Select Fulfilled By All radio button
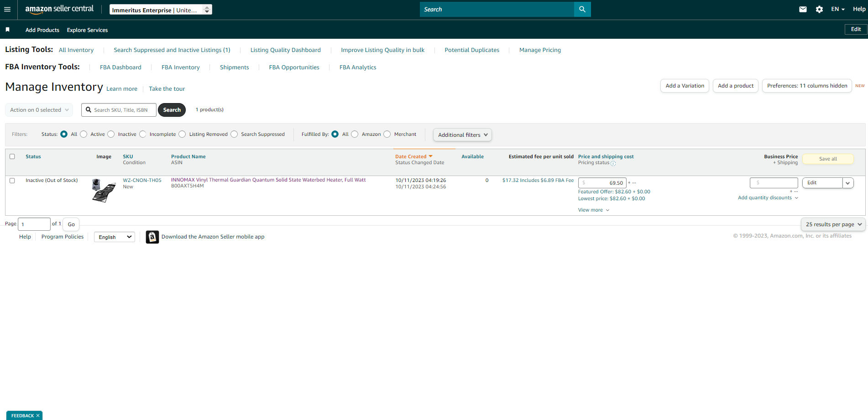 point(335,134)
